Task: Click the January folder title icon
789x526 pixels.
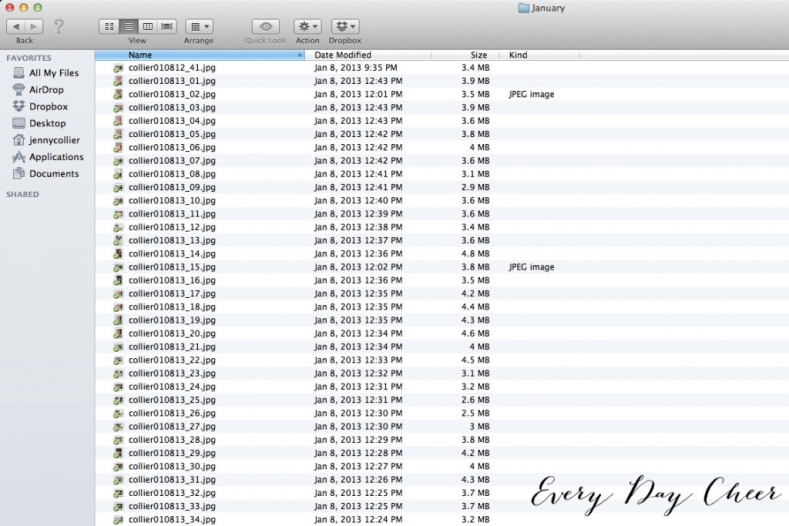Action: click(523, 8)
